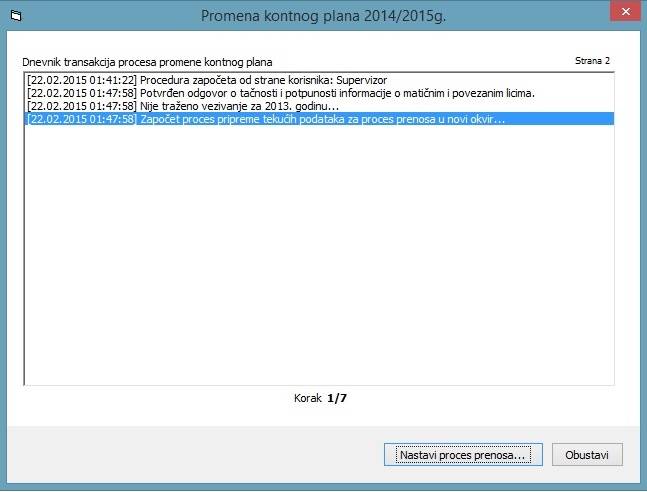Click the window system icon in title bar
Image resolution: width=647 pixels, height=492 pixels.
point(14,16)
